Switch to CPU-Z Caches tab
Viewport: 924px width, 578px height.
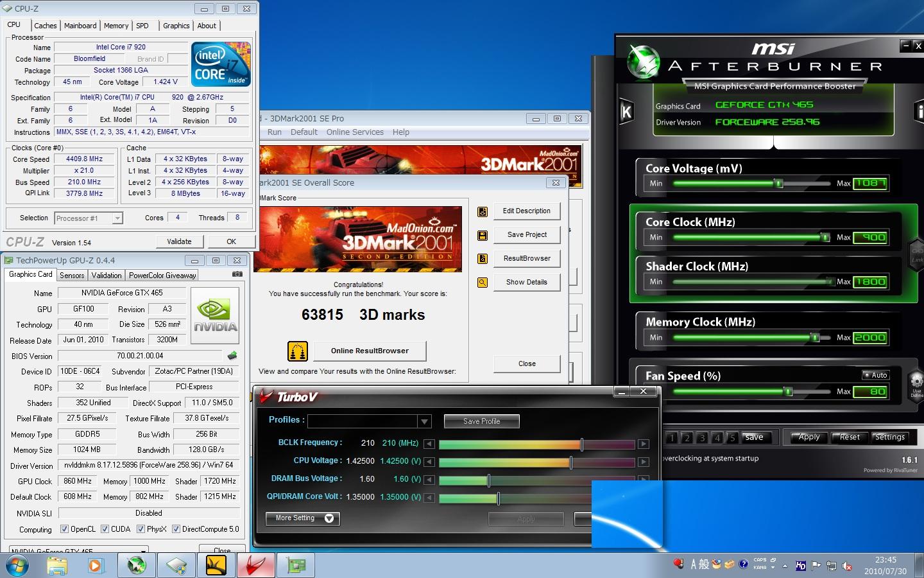(x=46, y=26)
